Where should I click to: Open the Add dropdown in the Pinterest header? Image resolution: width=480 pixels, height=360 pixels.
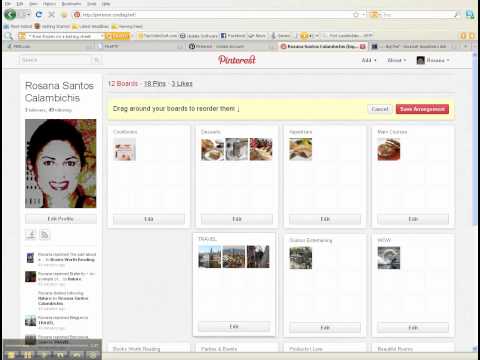pos(369,60)
